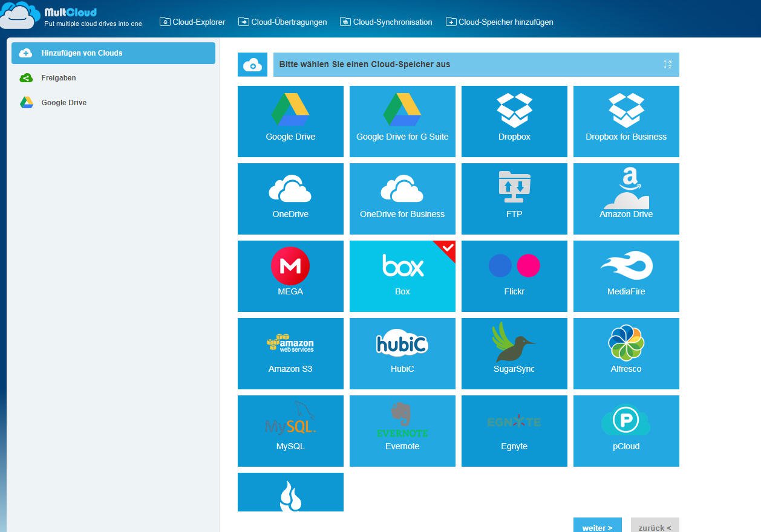Choose the MediaFire tile
This screenshot has width=761, height=532.
point(626,276)
